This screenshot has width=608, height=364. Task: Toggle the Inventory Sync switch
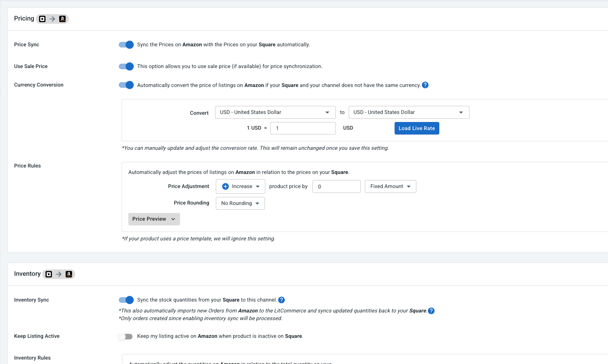[126, 300]
